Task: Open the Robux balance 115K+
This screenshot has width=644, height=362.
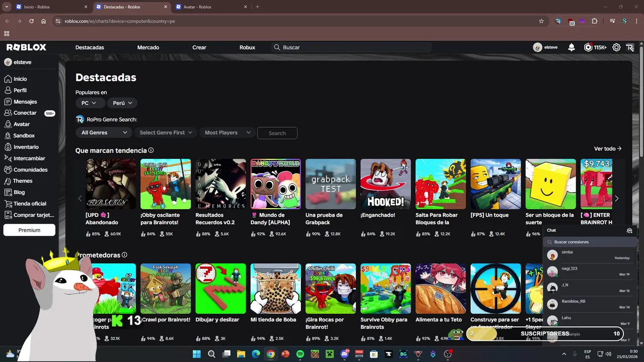Action: (595, 47)
